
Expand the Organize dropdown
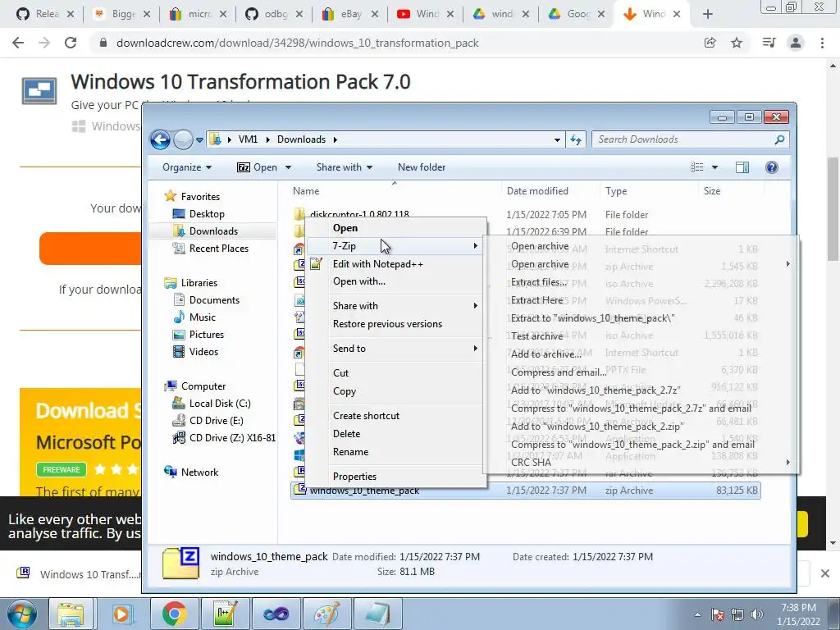click(x=187, y=167)
